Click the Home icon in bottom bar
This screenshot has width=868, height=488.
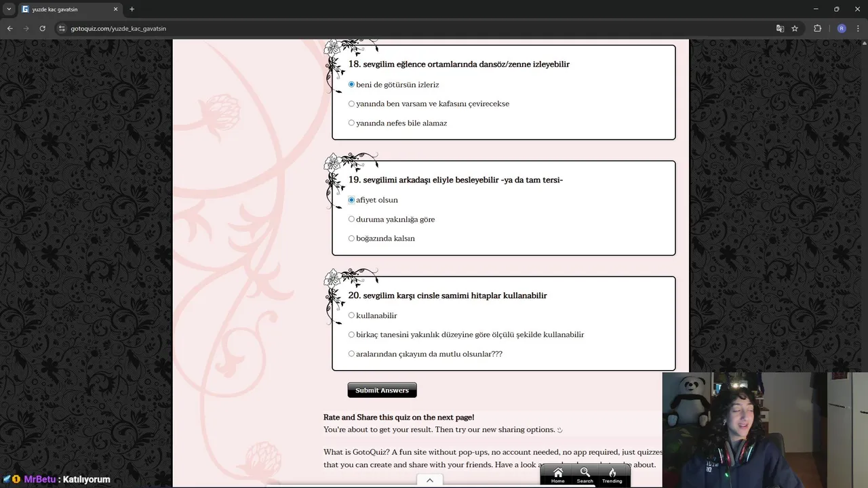[x=557, y=475]
